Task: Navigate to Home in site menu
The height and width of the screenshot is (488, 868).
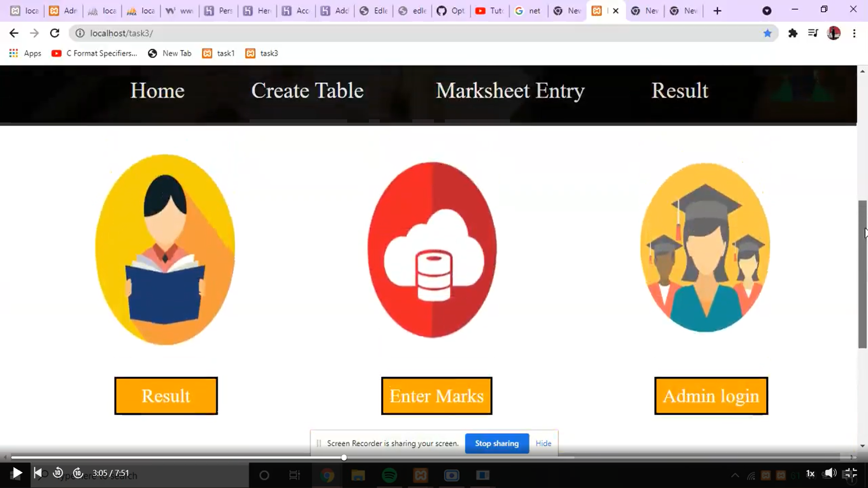Action: pyautogui.click(x=157, y=91)
